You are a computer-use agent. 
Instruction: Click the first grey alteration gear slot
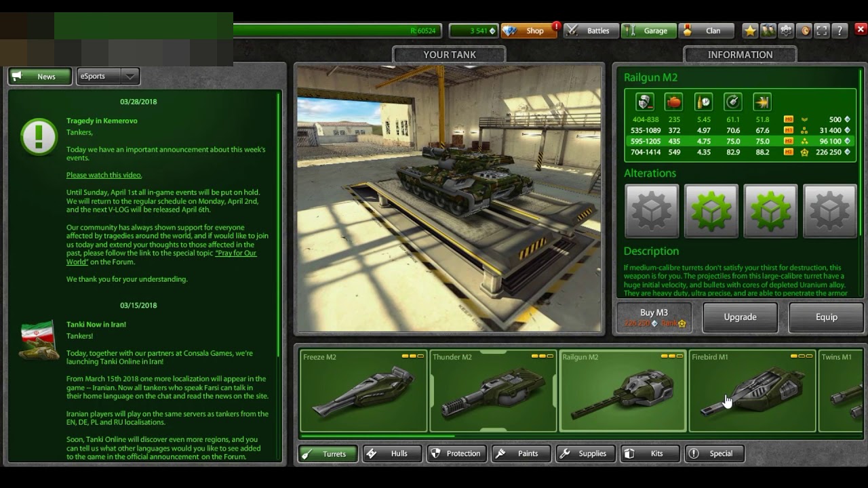tap(652, 211)
